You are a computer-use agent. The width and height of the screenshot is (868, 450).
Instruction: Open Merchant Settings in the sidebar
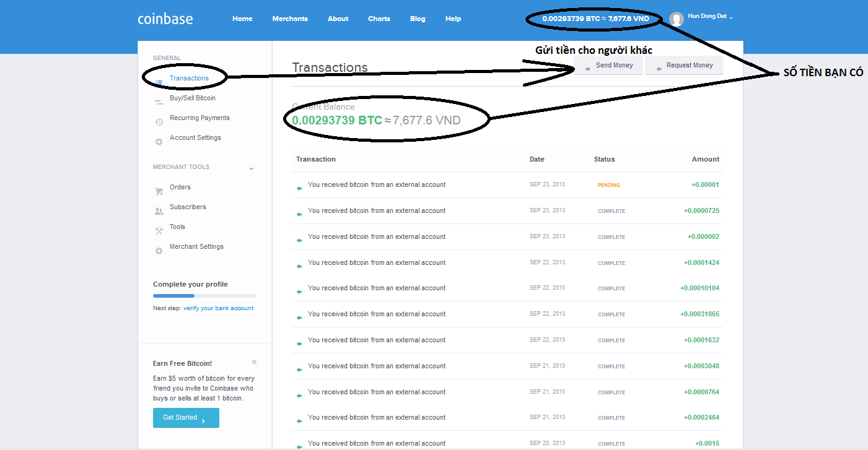click(196, 246)
